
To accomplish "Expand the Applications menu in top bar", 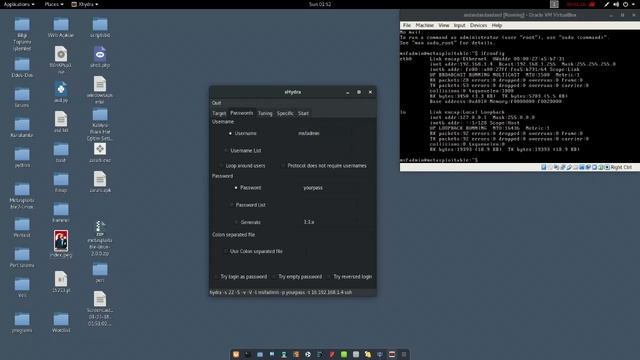I will point(19,4).
